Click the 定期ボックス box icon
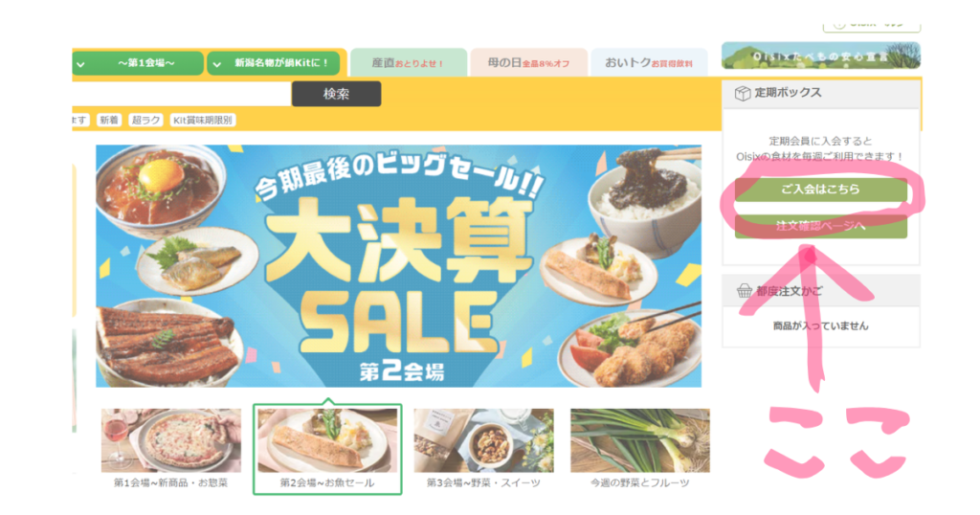Screen dimensions: 980x515 [x=742, y=93]
